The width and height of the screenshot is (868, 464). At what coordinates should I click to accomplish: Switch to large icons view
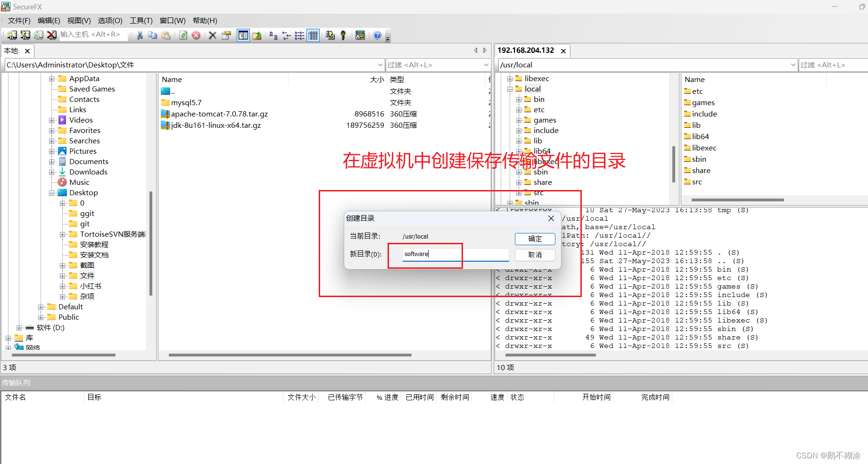[273, 35]
